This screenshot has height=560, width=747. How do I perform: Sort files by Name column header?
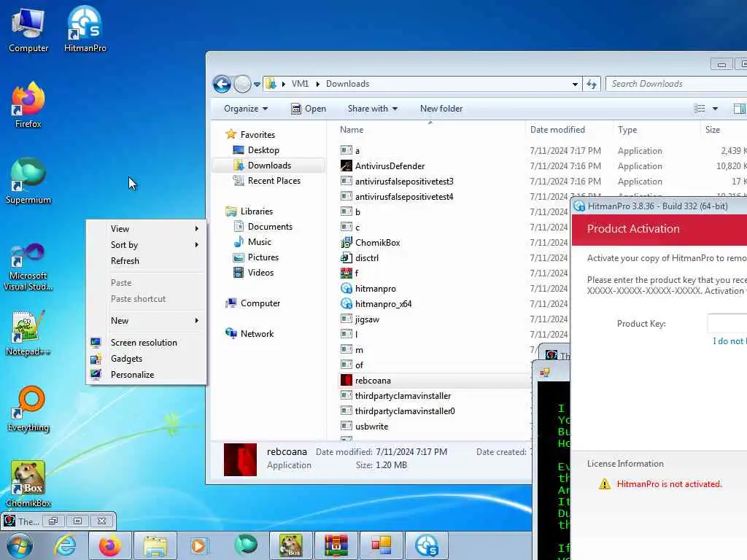coord(352,130)
